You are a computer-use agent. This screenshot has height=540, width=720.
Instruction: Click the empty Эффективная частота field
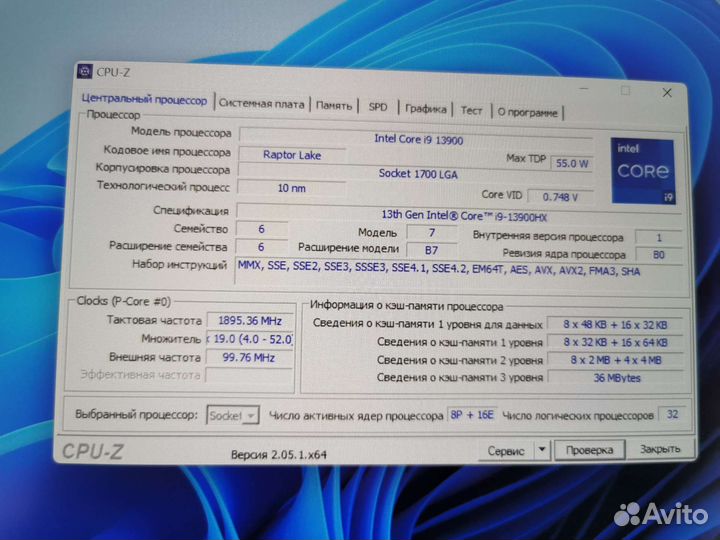coord(249,375)
